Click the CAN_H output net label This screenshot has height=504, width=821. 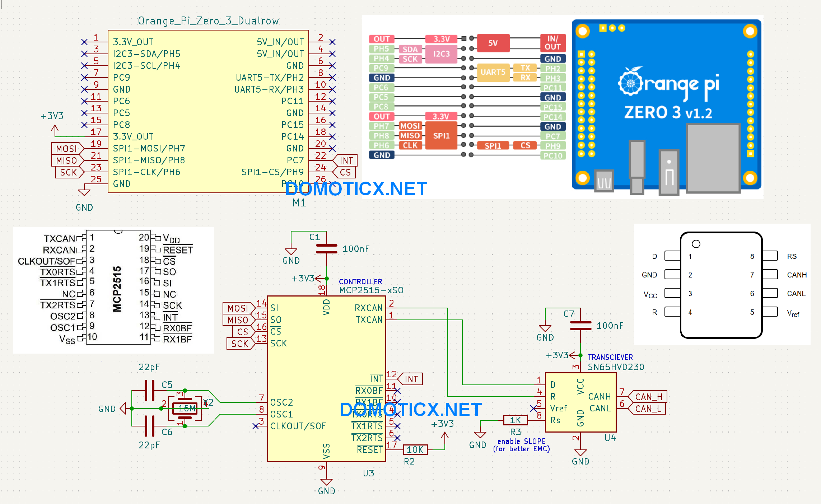[649, 397]
